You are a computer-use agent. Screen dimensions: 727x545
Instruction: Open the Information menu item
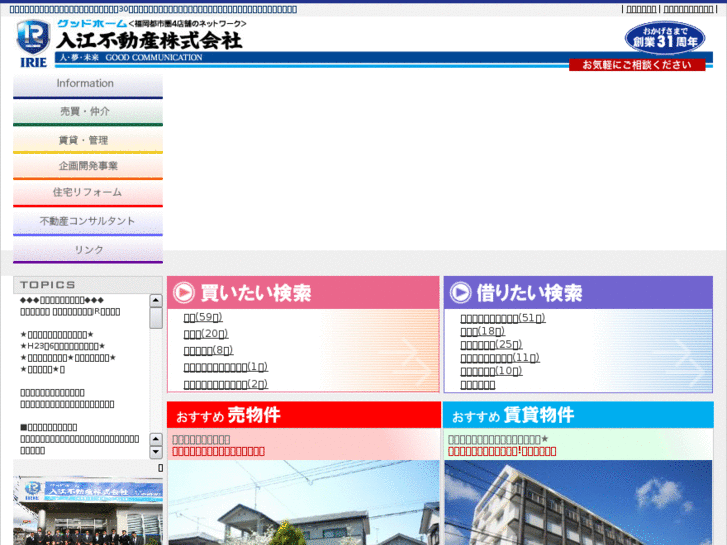click(x=87, y=84)
